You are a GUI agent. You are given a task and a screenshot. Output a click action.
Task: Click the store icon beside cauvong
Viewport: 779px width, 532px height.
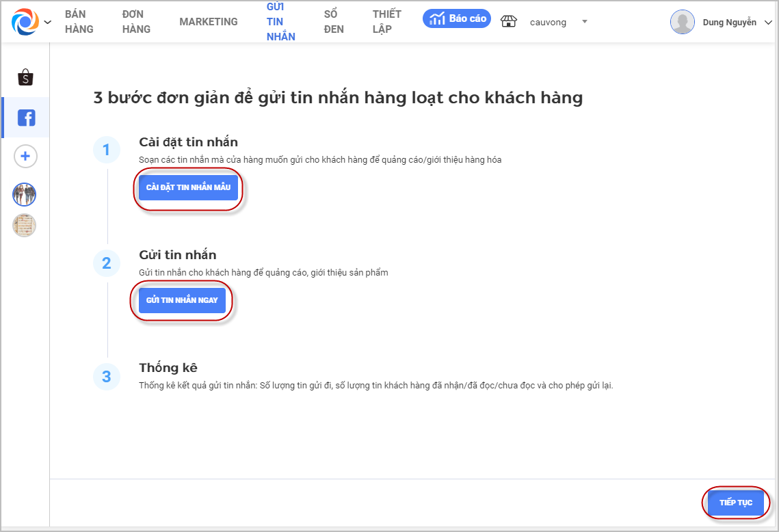point(509,21)
